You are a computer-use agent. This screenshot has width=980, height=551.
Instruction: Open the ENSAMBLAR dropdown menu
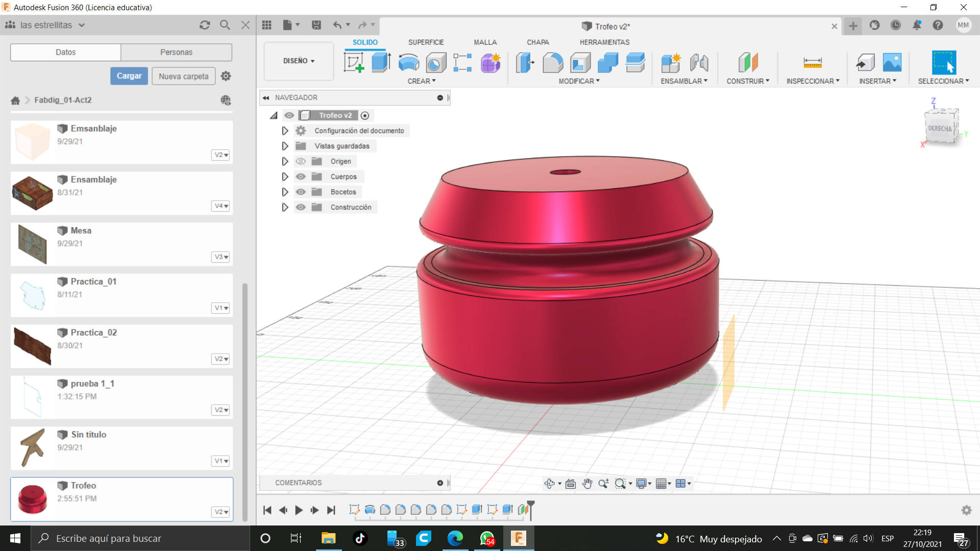[x=684, y=81]
